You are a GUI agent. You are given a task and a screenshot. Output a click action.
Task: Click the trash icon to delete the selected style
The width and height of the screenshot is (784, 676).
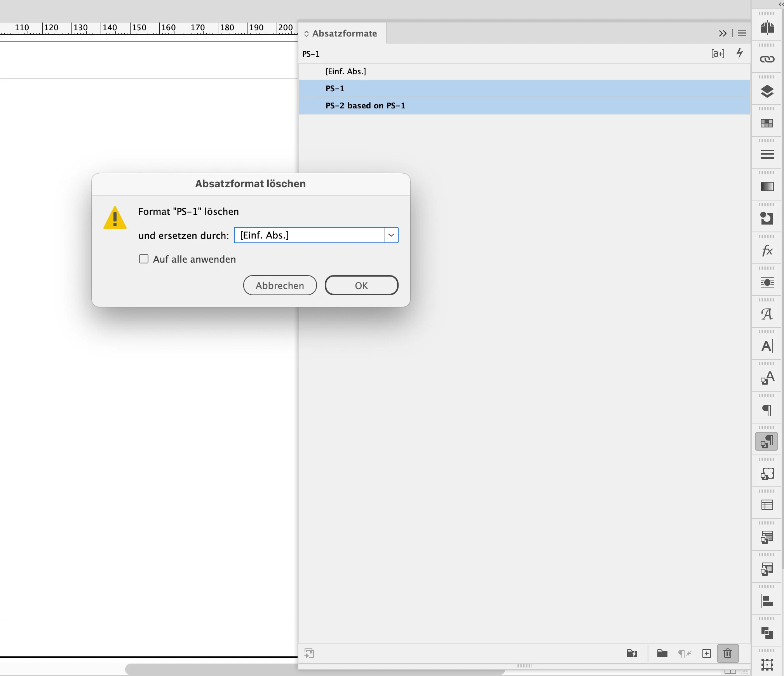[727, 653]
